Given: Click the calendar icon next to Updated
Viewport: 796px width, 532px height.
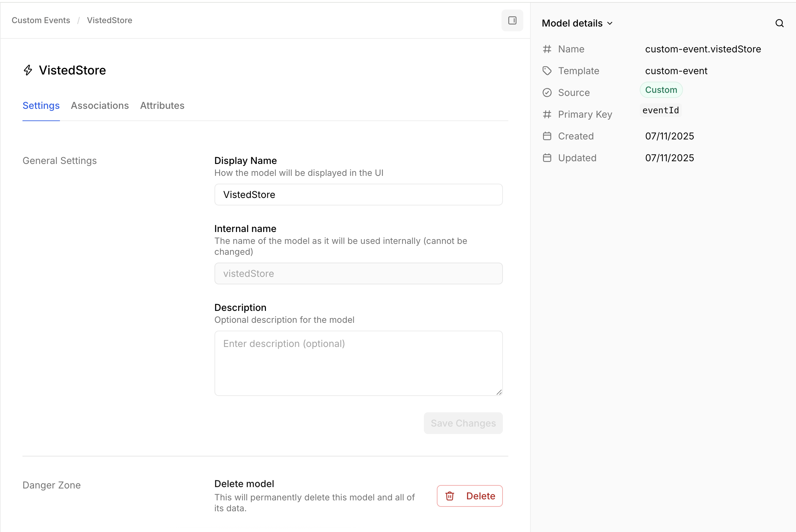Looking at the screenshot, I should pos(547,158).
